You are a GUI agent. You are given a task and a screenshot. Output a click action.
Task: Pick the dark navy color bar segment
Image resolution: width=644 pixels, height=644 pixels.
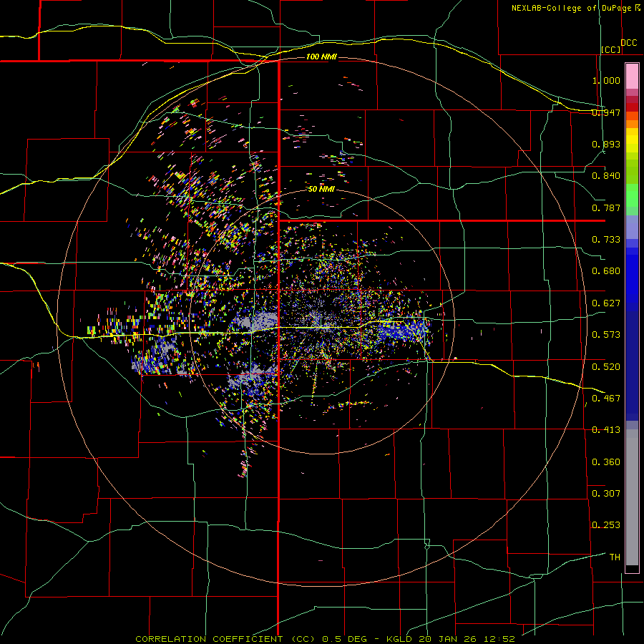click(632, 366)
